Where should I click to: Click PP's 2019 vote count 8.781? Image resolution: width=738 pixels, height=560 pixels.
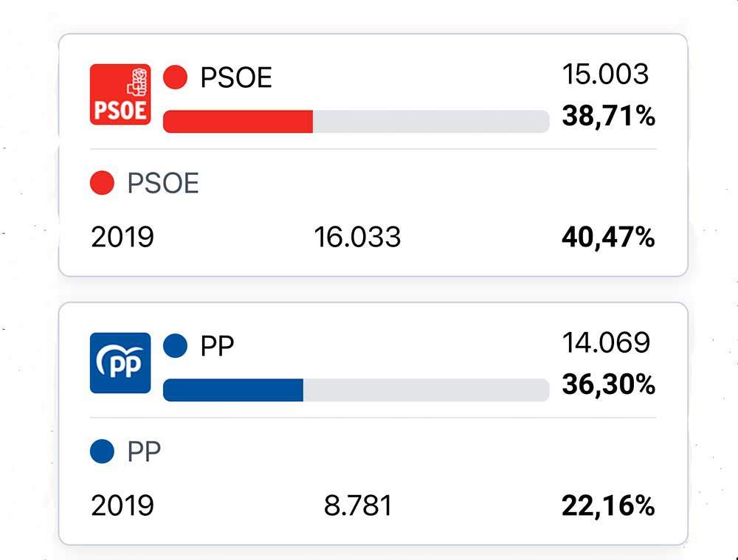(358, 506)
